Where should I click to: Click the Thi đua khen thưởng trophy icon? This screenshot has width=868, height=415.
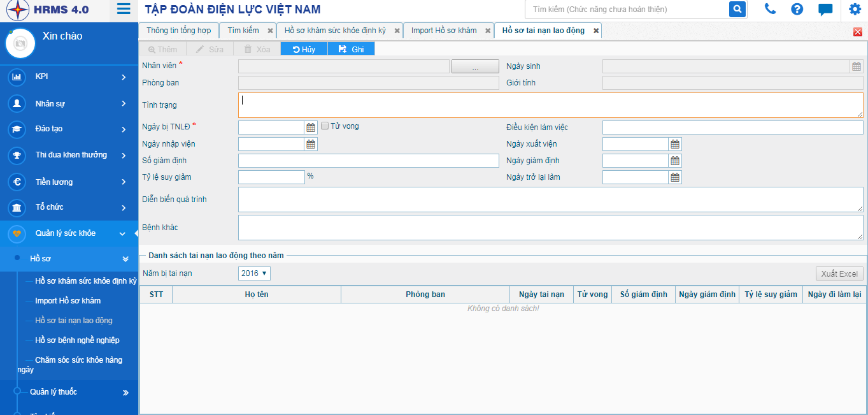pos(17,155)
